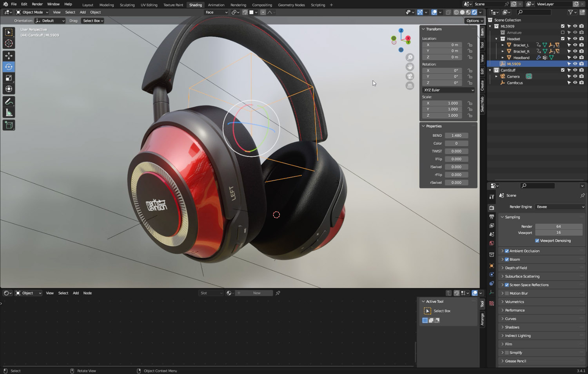Click the viewport zoom magnifier icon
Image resolution: width=588 pixels, height=374 pixels.
[410, 58]
